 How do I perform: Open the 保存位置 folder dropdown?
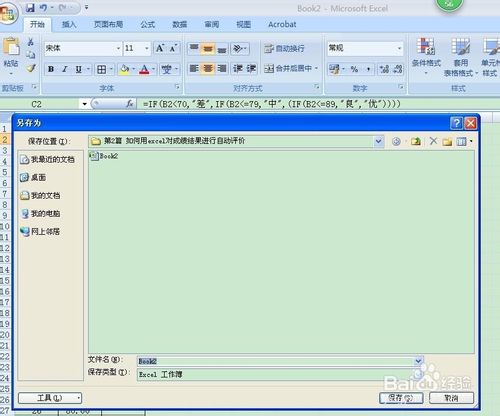click(378, 141)
